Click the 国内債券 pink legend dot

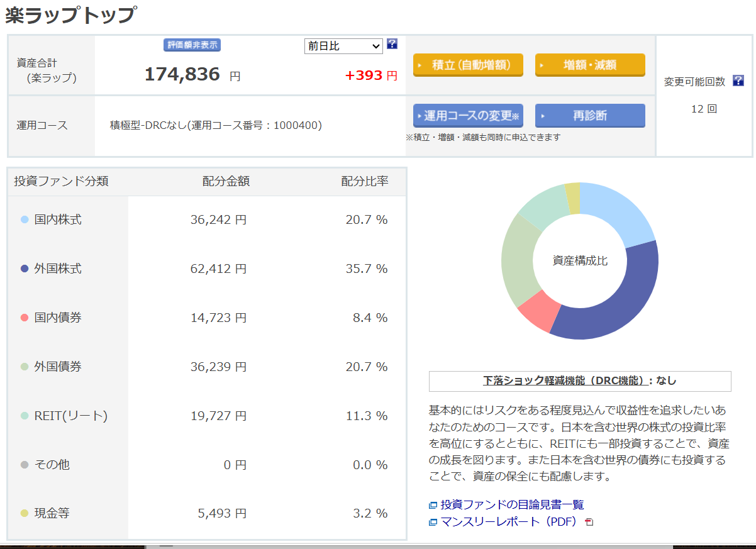tap(25, 318)
